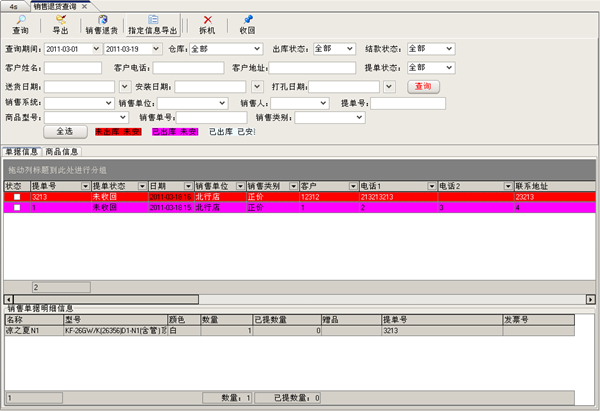
Task: Check the box for order 3213 row
Action: (x=16, y=198)
